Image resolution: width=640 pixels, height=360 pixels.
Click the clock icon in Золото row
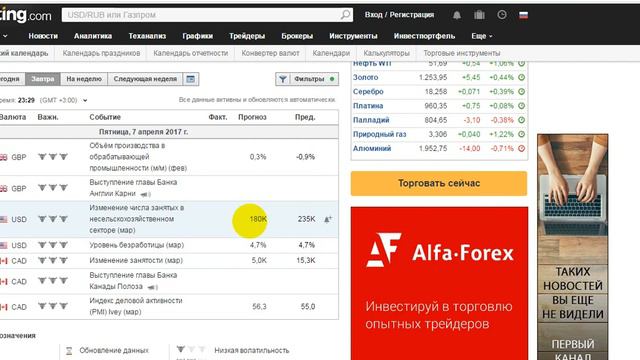pyautogui.click(x=521, y=77)
